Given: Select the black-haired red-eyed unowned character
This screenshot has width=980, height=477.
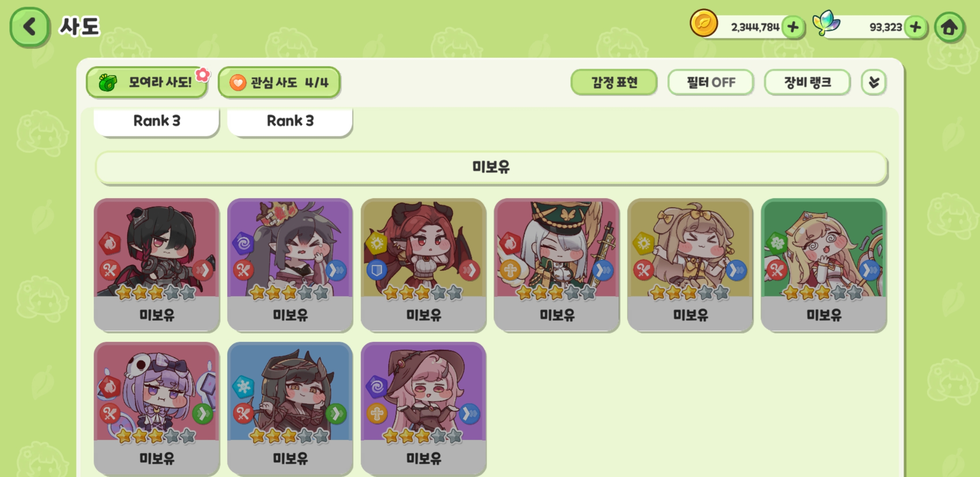Looking at the screenshot, I should (156, 265).
